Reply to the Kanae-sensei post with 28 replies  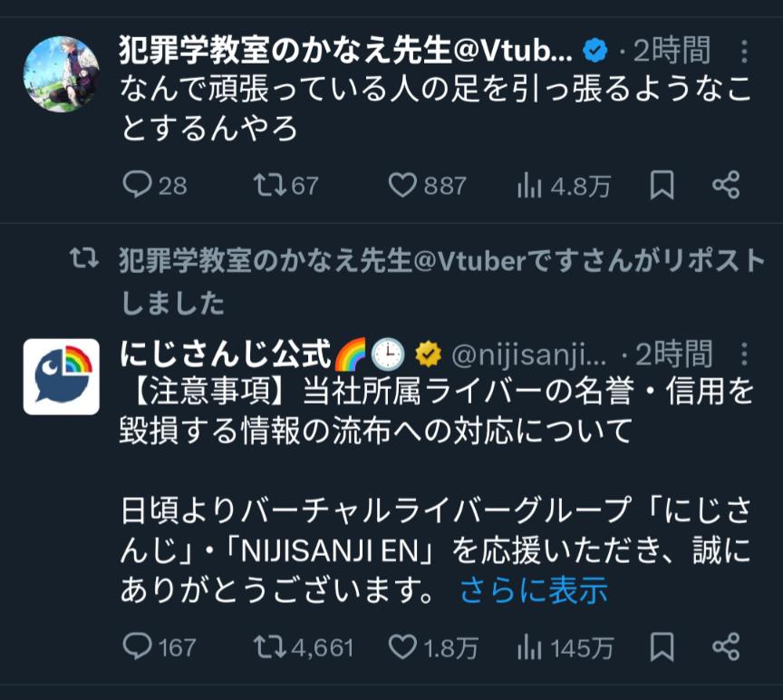(136, 186)
